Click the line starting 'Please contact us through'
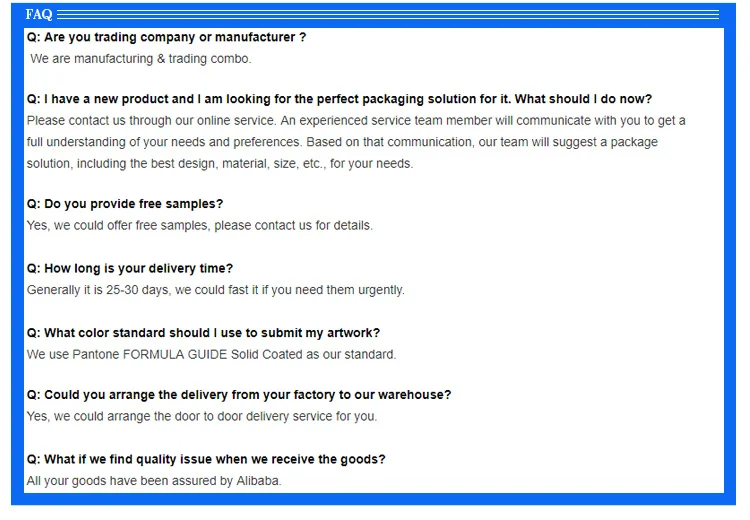The height and width of the screenshot is (520, 750). (356, 120)
